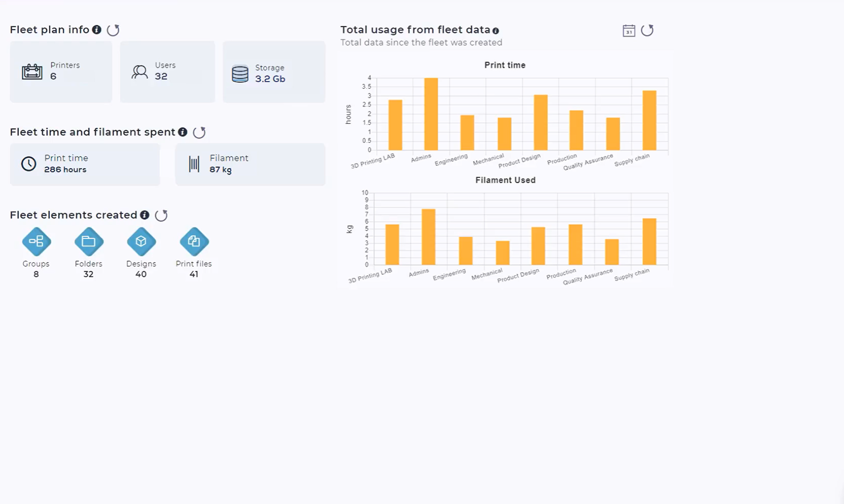Refresh the Fleet plan info section

coord(113,30)
